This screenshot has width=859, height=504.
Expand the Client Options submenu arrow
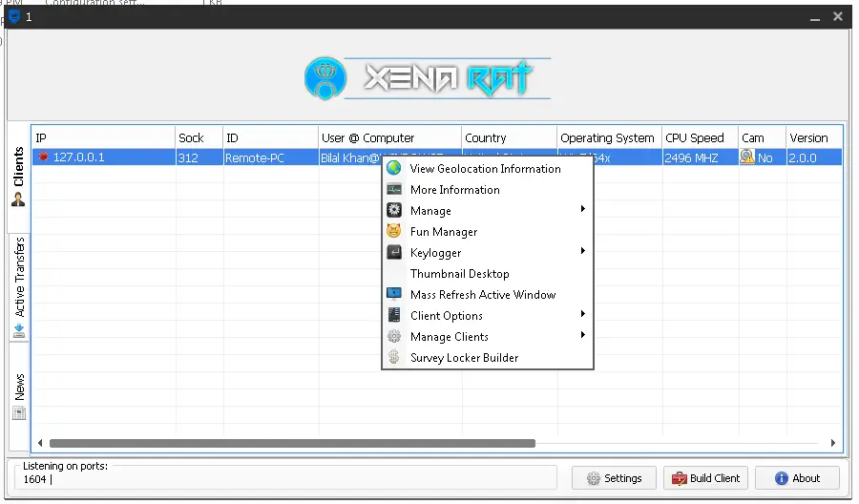pos(582,314)
